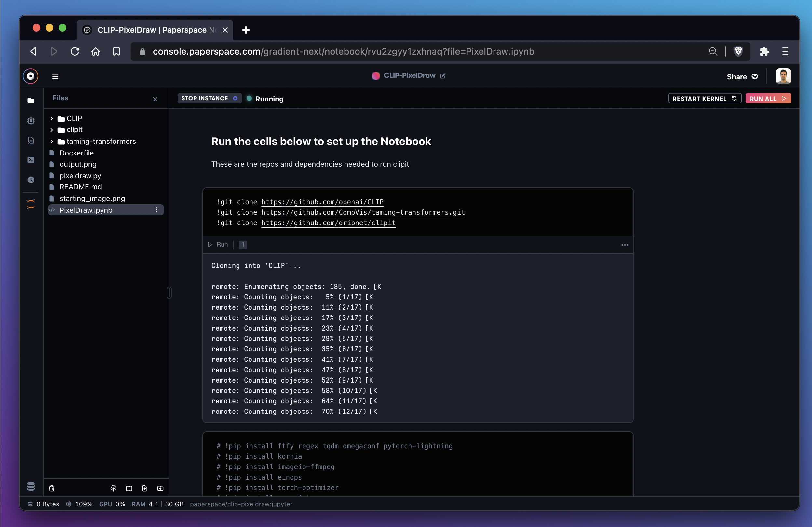
Task: Click the browser back arrow
Action: 34,51
